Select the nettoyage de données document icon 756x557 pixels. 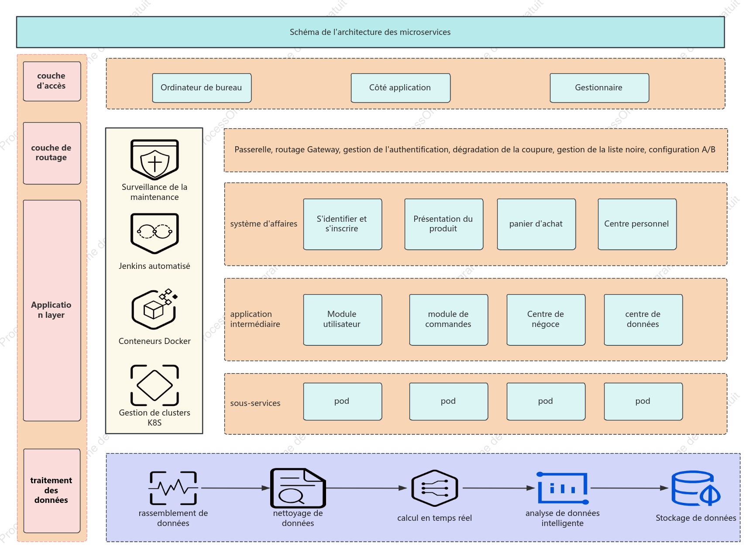[x=298, y=488]
